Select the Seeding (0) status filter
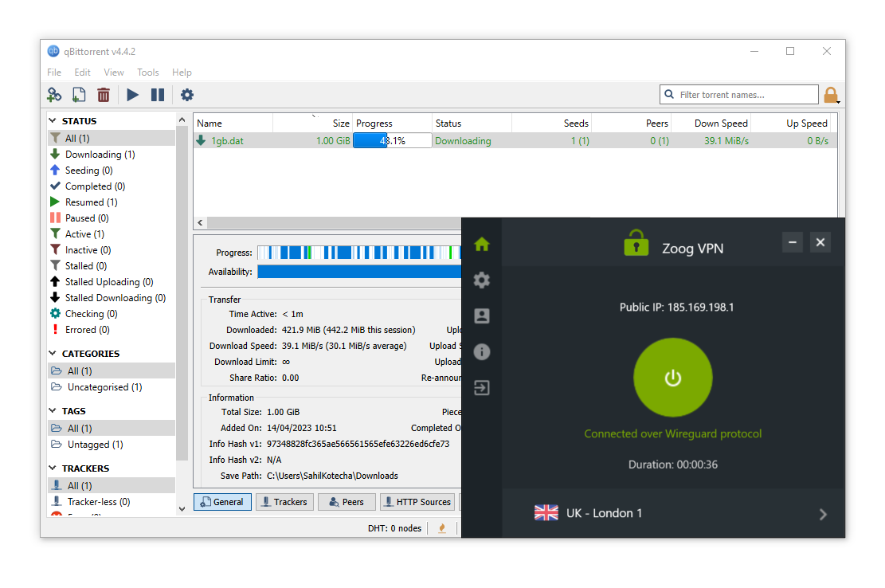The height and width of the screenshot is (588, 885). (112, 170)
